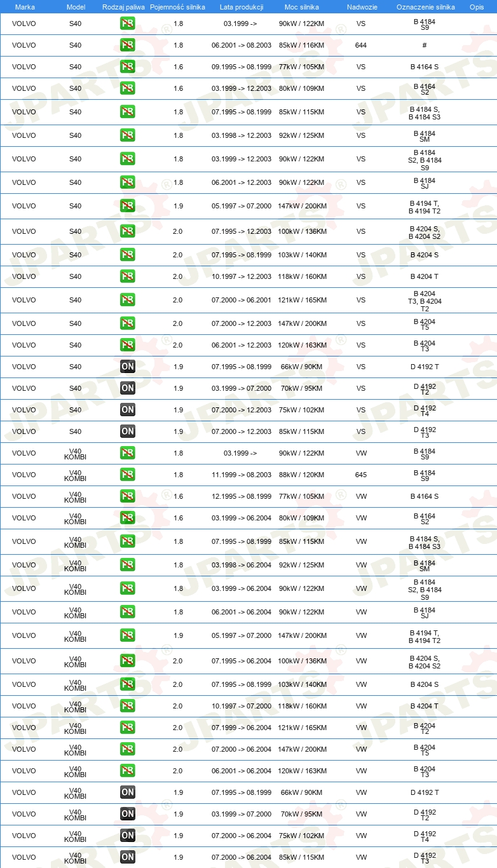
Task: Click the PB icon for V40 KOMBI 80kW / 109KM
Action: pos(127,518)
